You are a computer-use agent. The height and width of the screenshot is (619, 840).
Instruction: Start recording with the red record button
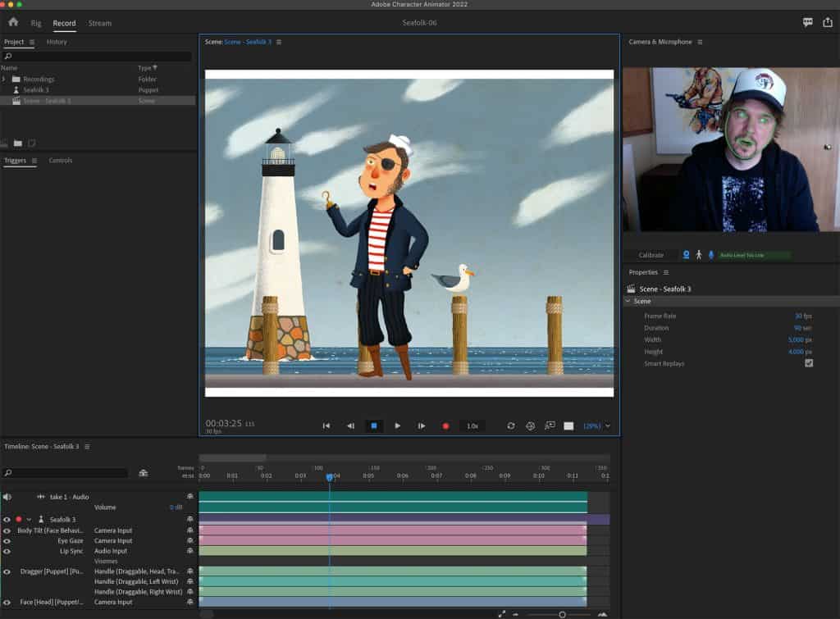point(445,426)
